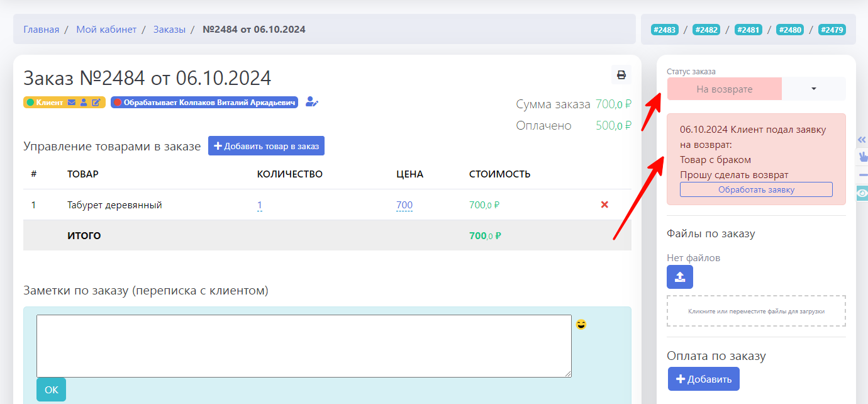Screen dimensions: 868x404
Task: Open the client profile via the person icon
Action: (84, 103)
